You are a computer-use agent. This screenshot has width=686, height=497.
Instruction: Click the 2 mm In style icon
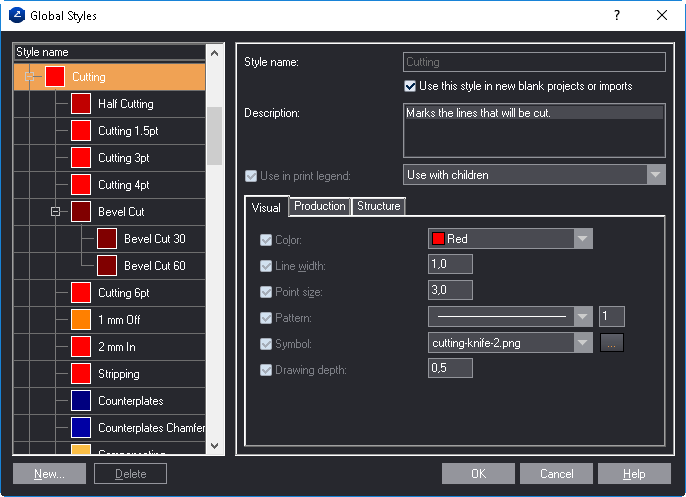click(x=81, y=347)
